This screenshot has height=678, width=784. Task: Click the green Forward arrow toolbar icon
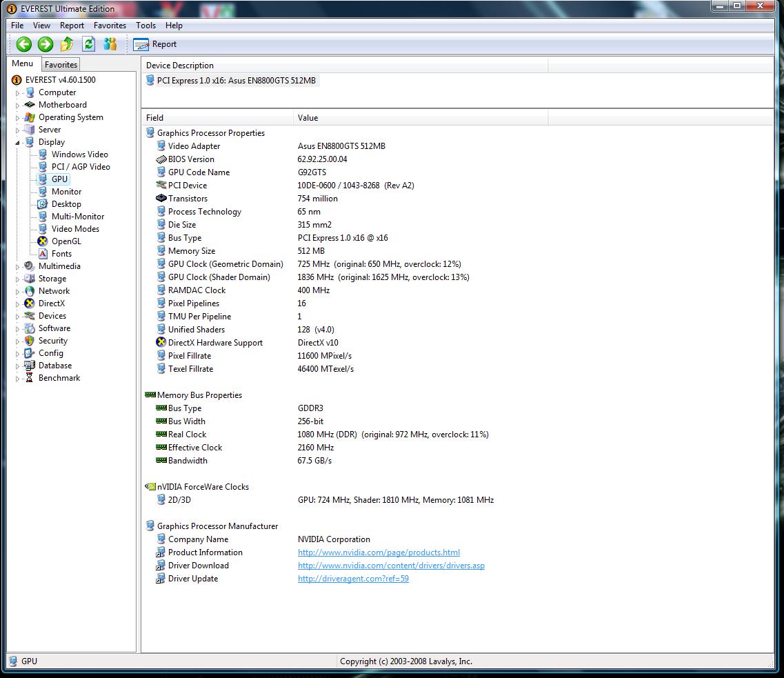[46, 45]
